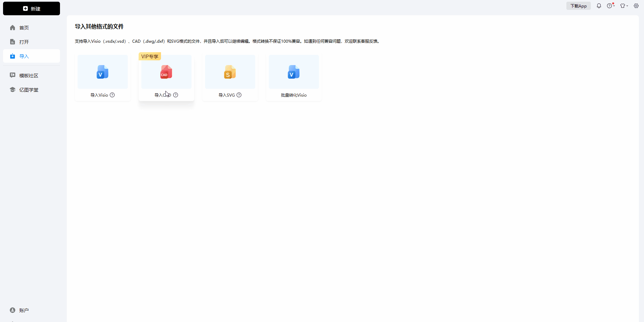Open the 首页 home page

tap(32, 28)
